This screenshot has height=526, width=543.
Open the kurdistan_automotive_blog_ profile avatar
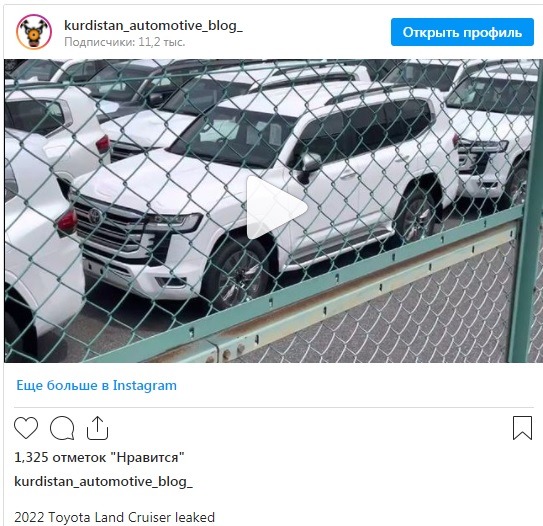(x=34, y=32)
